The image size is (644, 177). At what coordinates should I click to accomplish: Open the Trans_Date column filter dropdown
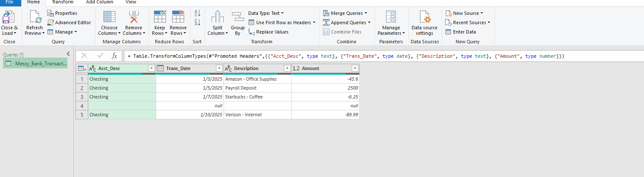pyautogui.click(x=219, y=68)
